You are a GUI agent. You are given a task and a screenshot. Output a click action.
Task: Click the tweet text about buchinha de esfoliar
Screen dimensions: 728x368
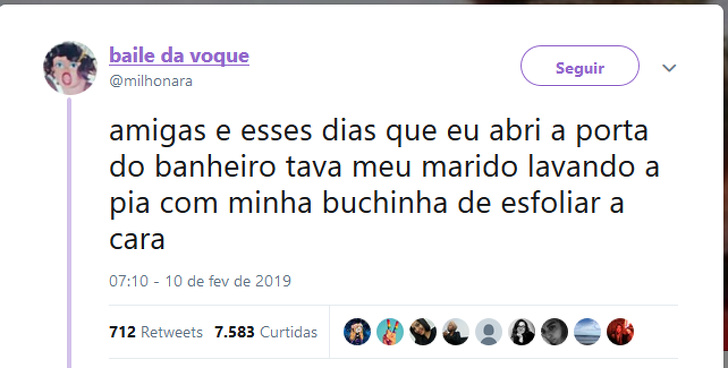[384, 185]
